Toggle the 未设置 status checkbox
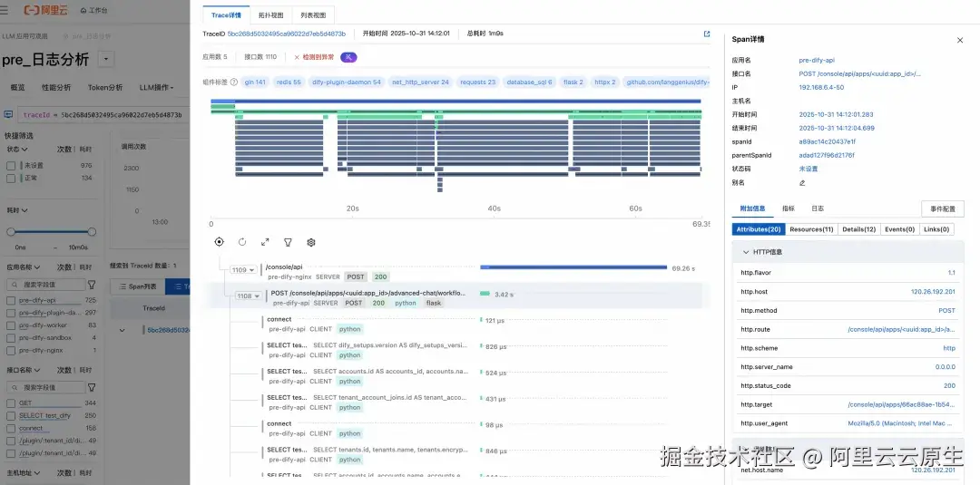Viewport: 980px width, 485px height. pos(11,165)
